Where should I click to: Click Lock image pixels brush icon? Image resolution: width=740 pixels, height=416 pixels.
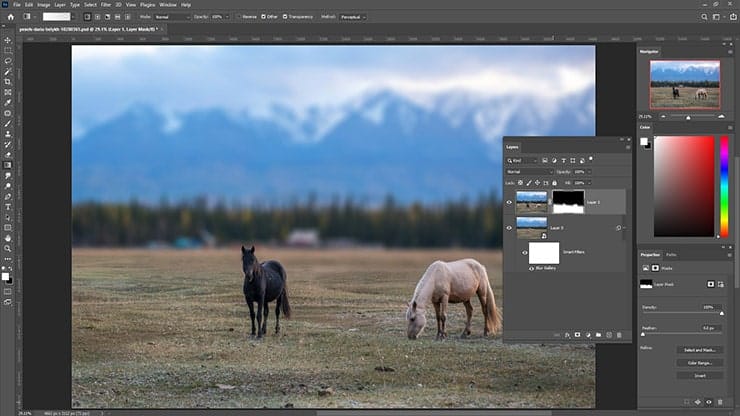pyautogui.click(x=529, y=183)
